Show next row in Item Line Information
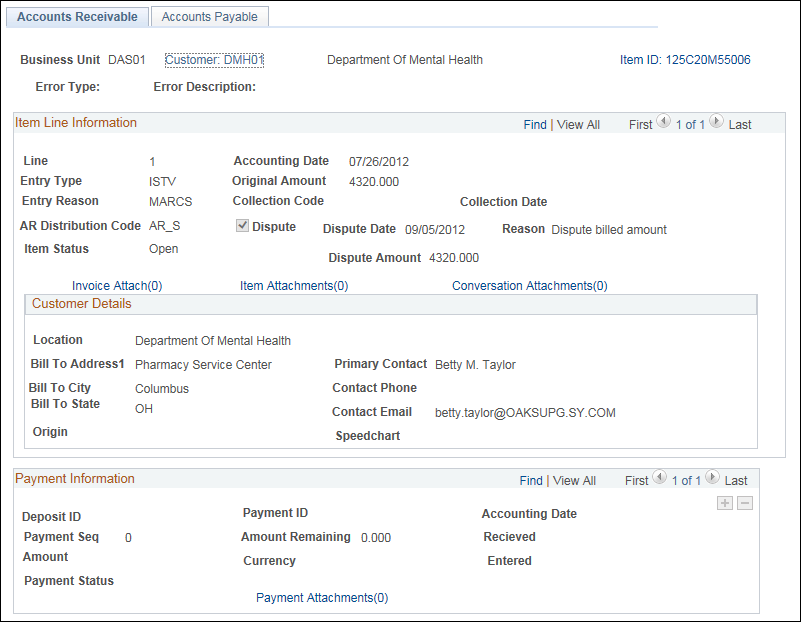The image size is (801, 622). pyautogui.click(x=716, y=122)
